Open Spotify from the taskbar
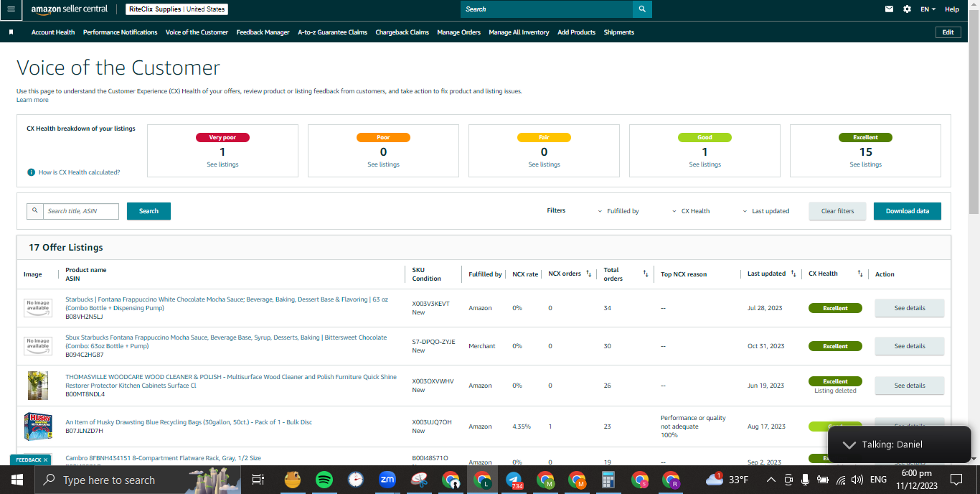The width and height of the screenshot is (980, 494). (324, 480)
